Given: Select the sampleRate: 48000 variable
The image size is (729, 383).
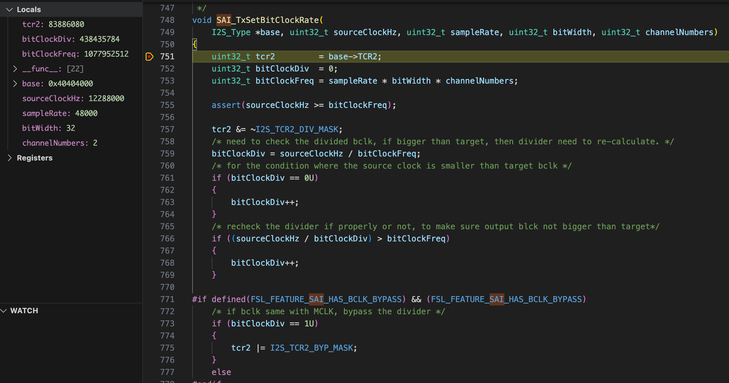Looking at the screenshot, I should [x=60, y=113].
